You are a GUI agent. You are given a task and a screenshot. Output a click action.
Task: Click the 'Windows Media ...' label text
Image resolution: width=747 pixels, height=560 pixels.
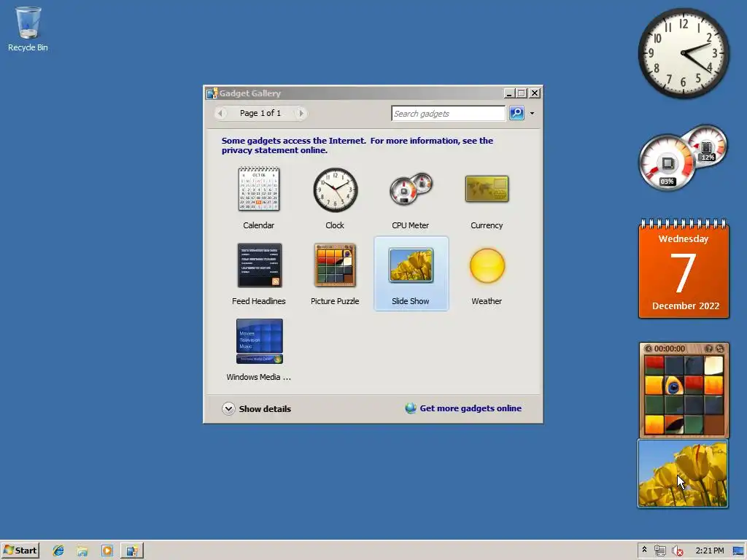click(x=259, y=377)
